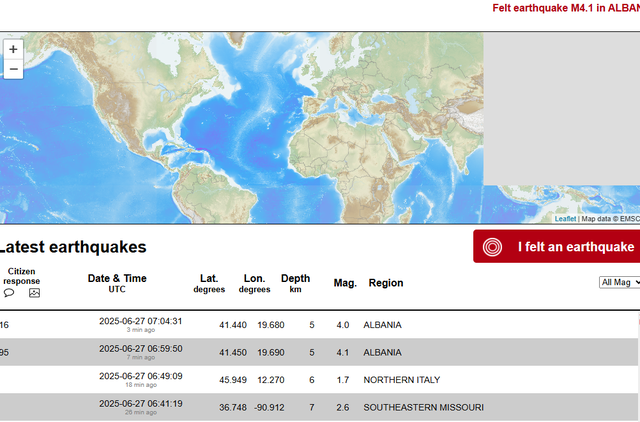Image resolution: width=640 pixels, height=422 pixels.
Task: Click the EMSC map data link
Action: [629, 219]
